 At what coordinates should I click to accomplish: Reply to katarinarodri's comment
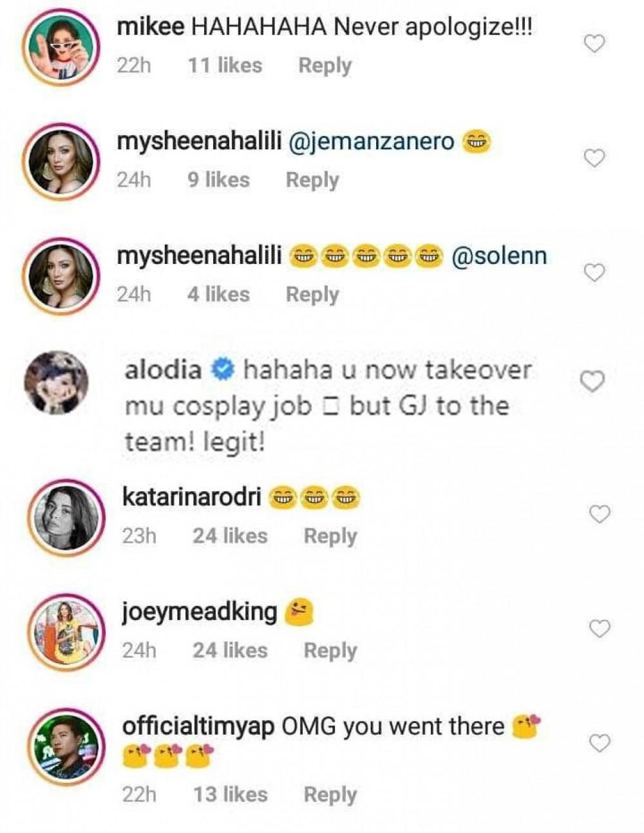(x=330, y=536)
